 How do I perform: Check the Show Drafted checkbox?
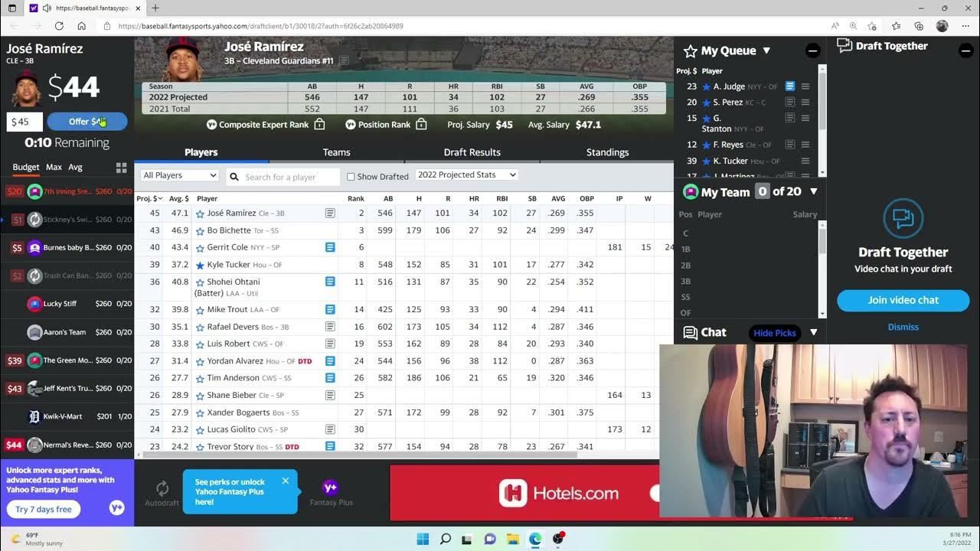tap(351, 177)
